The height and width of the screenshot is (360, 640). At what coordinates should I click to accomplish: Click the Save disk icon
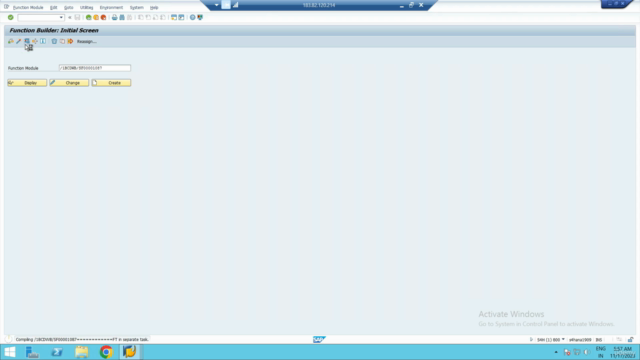(x=77, y=18)
